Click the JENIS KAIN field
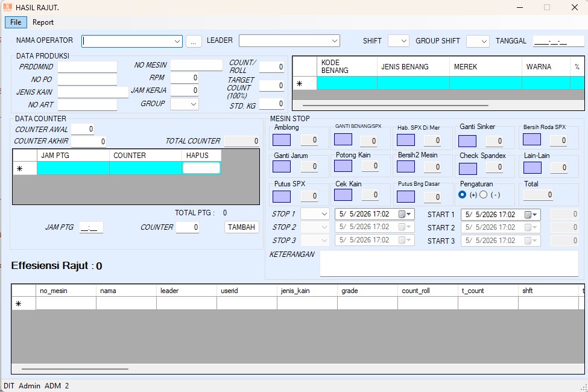This screenshot has height=392, width=588. pyautogui.click(x=93, y=92)
